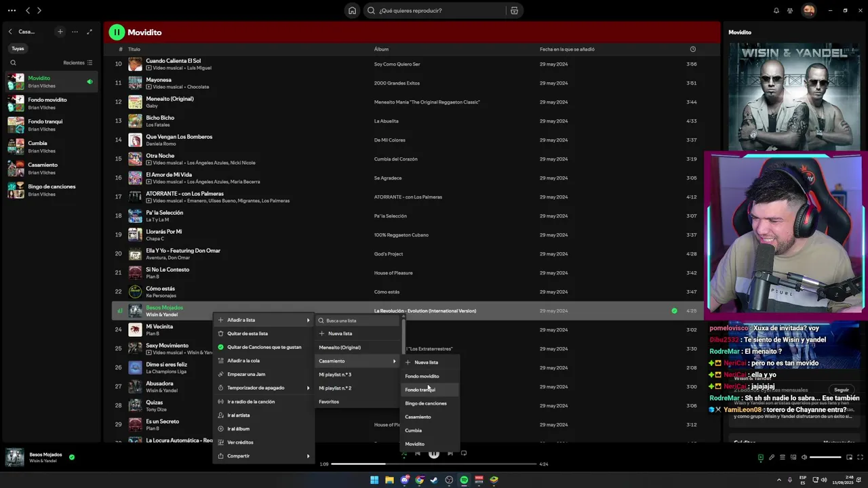Toggle the lyrics microphone icon
Screen dimensions: 868x488
[x=771, y=457]
